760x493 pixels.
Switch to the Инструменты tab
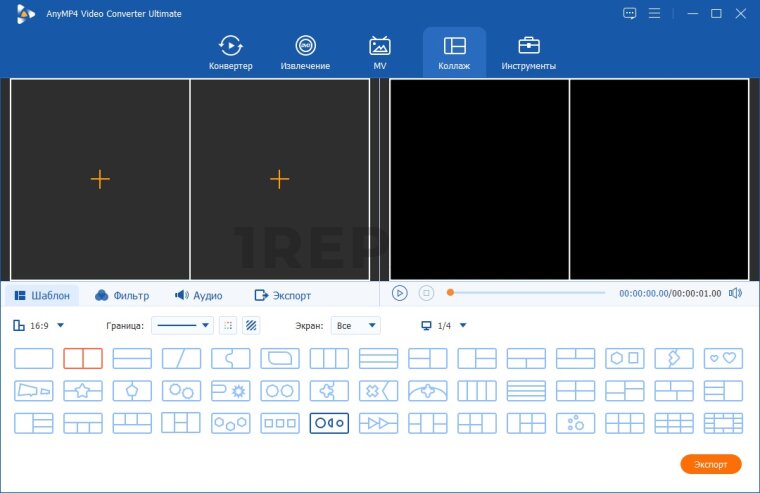pyautogui.click(x=528, y=52)
